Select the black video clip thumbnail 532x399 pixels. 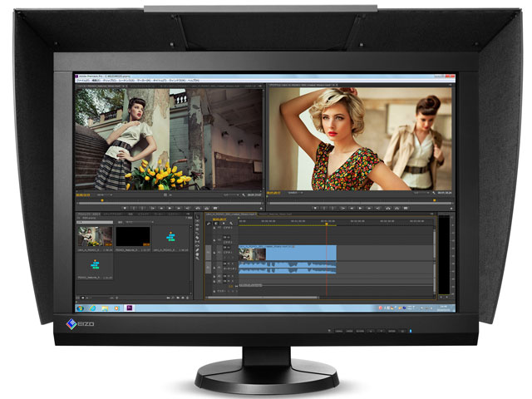click(x=133, y=237)
